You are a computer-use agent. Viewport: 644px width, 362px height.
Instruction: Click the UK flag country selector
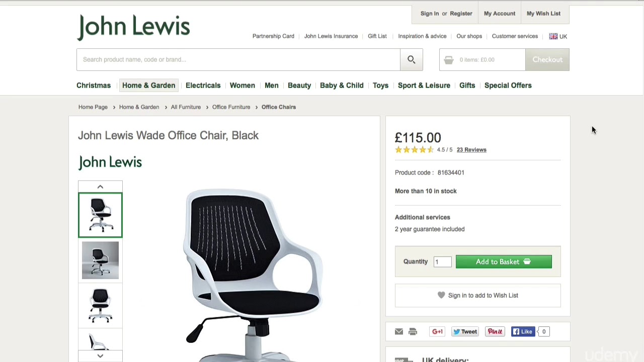[558, 36]
